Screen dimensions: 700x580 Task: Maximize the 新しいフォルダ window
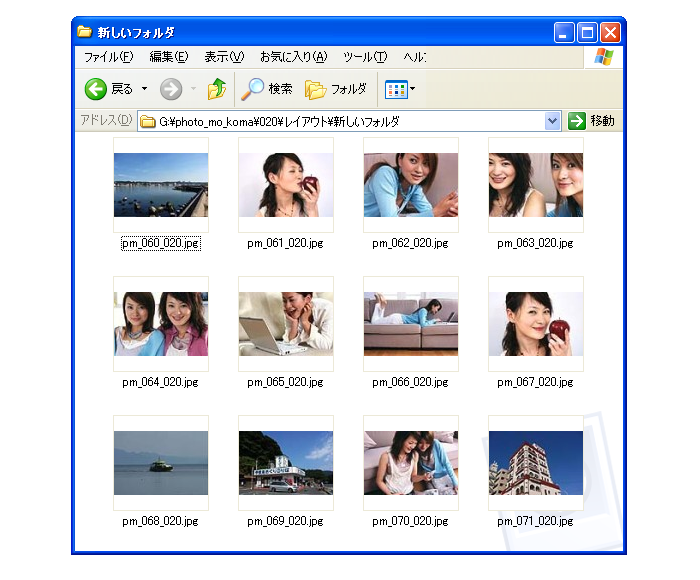[x=587, y=33]
